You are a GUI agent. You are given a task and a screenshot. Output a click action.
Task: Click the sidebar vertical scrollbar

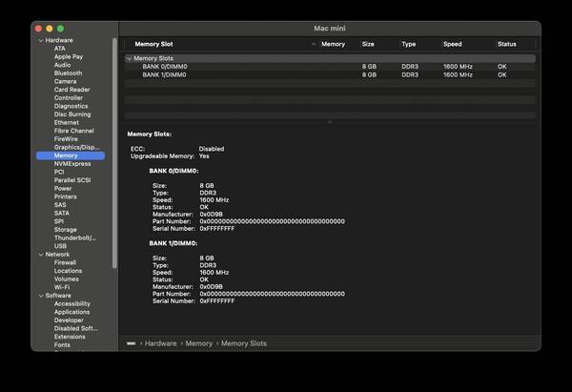(x=115, y=154)
